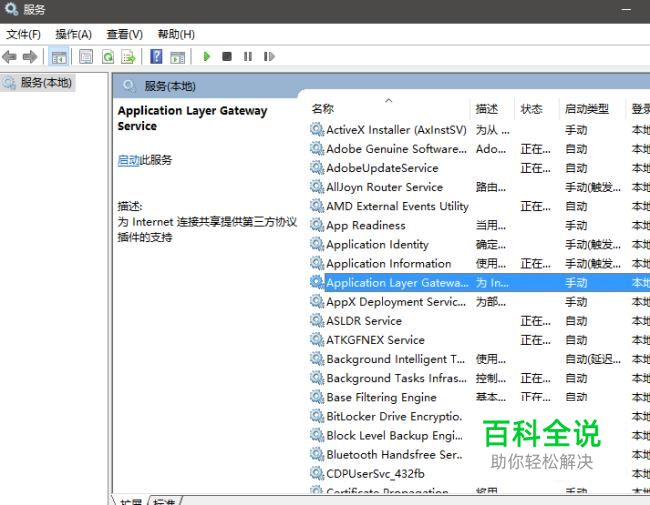The width and height of the screenshot is (650, 505).
Task: Select AllJoyn Router Service name
Action: pos(384,187)
